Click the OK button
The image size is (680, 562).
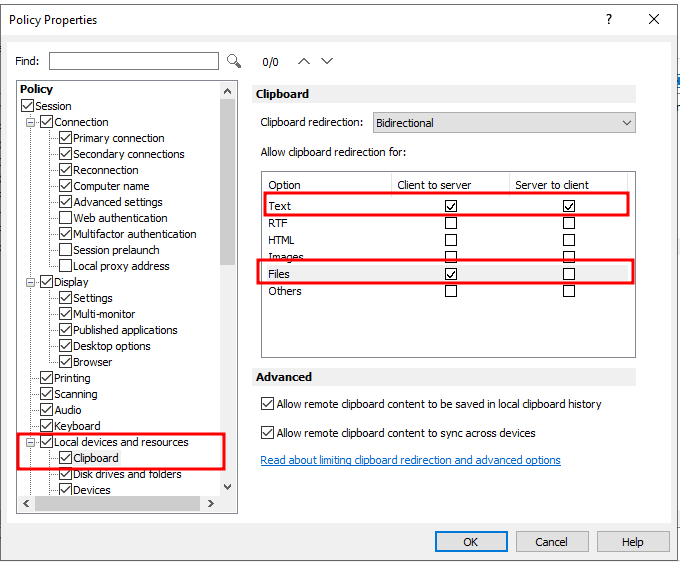[470, 542]
